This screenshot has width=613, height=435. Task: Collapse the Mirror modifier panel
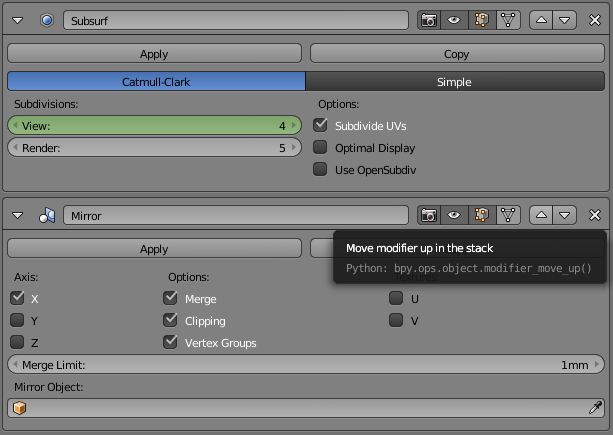[x=18, y=215]
